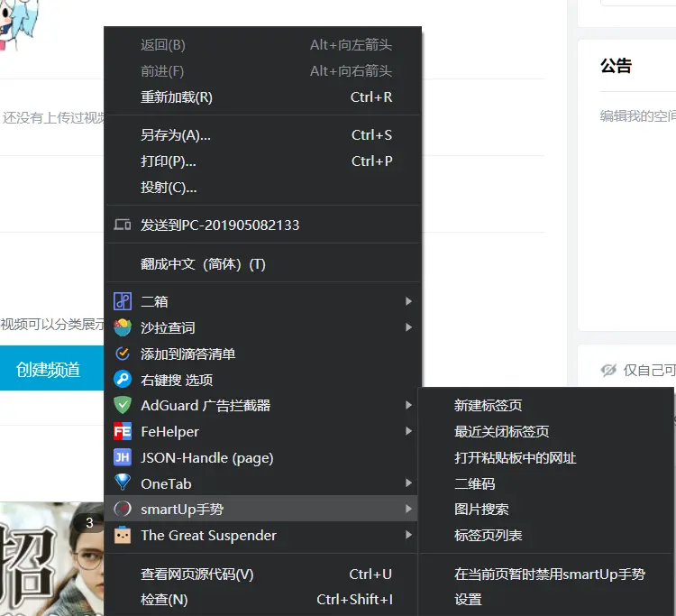Click The Great Suspender face icon
The width and height of the screenshot is (676, 616).
123,535
